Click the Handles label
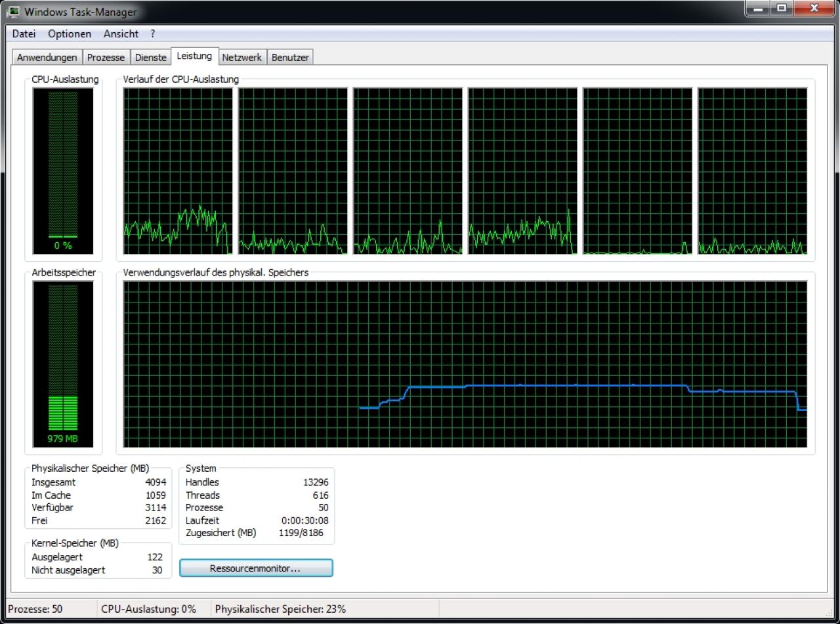Viewport: 840px width, 624px height. click(202, 482)
